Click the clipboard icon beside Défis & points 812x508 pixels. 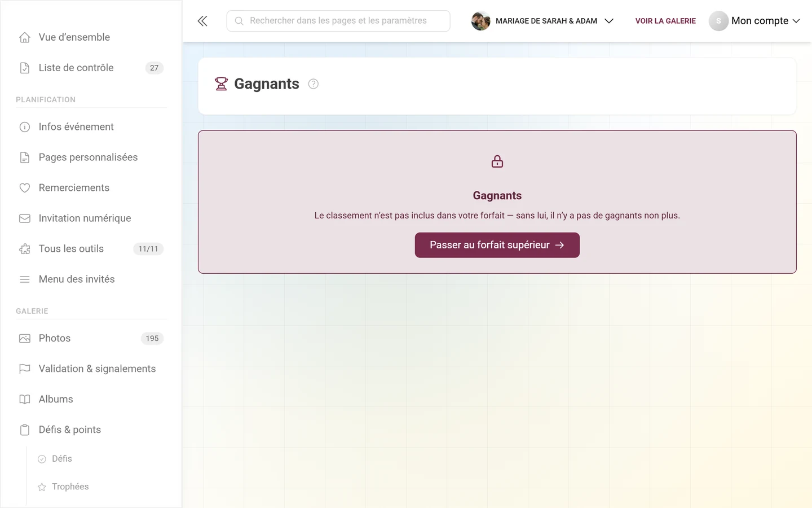(25, 430)
